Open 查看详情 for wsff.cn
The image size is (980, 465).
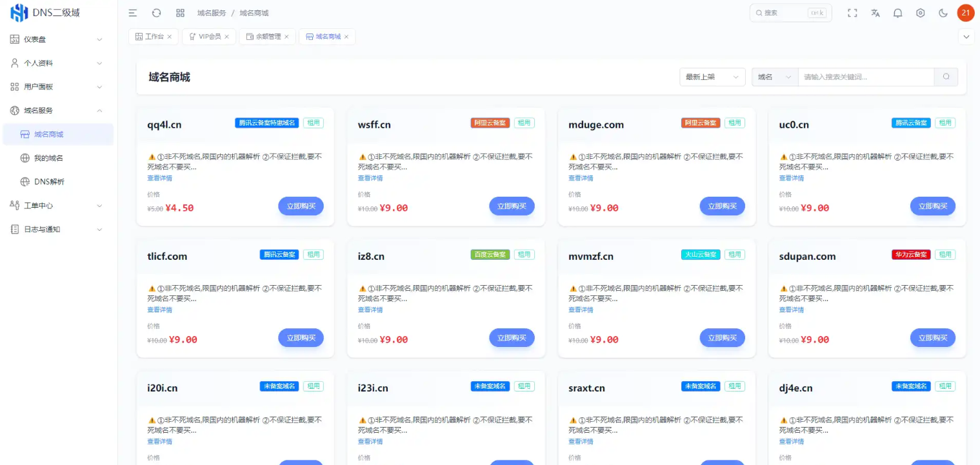click(x=370, y=177)
